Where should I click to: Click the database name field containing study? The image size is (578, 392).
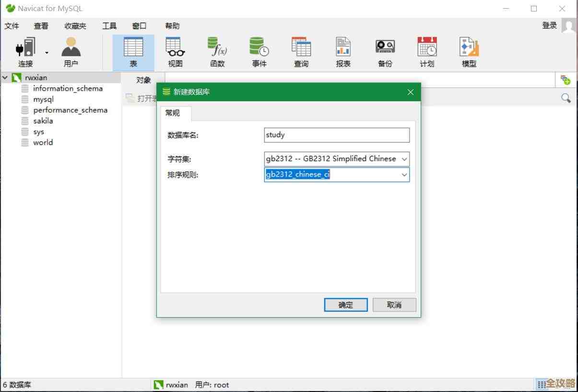coord(337,135)
